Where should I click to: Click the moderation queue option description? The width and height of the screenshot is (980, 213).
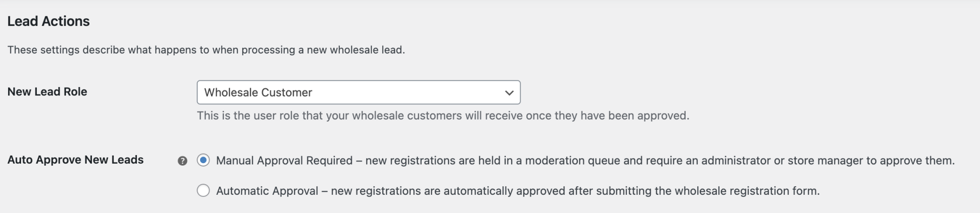659,160
